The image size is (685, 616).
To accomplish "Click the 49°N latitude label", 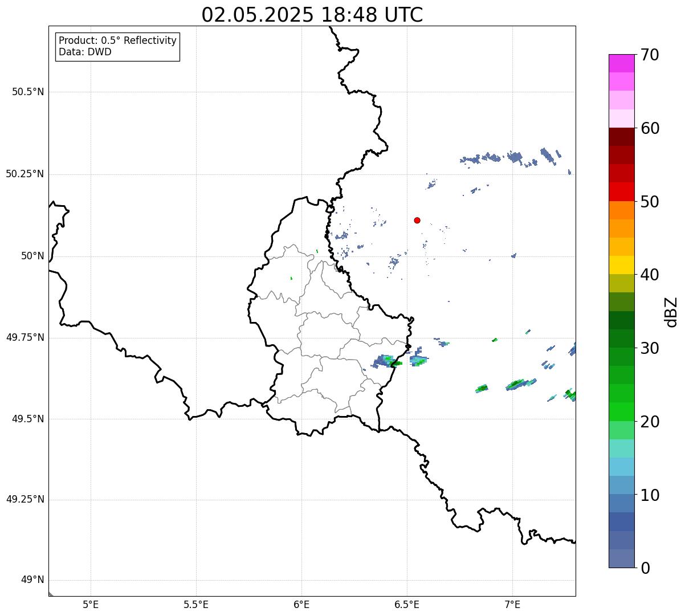I will click(x=32, y=580).
